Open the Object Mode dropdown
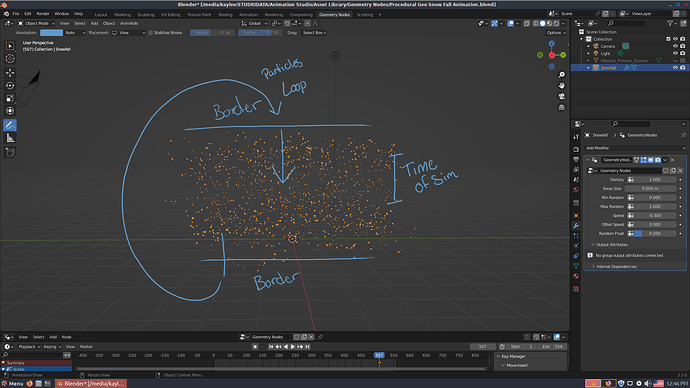 click(36, 23)
